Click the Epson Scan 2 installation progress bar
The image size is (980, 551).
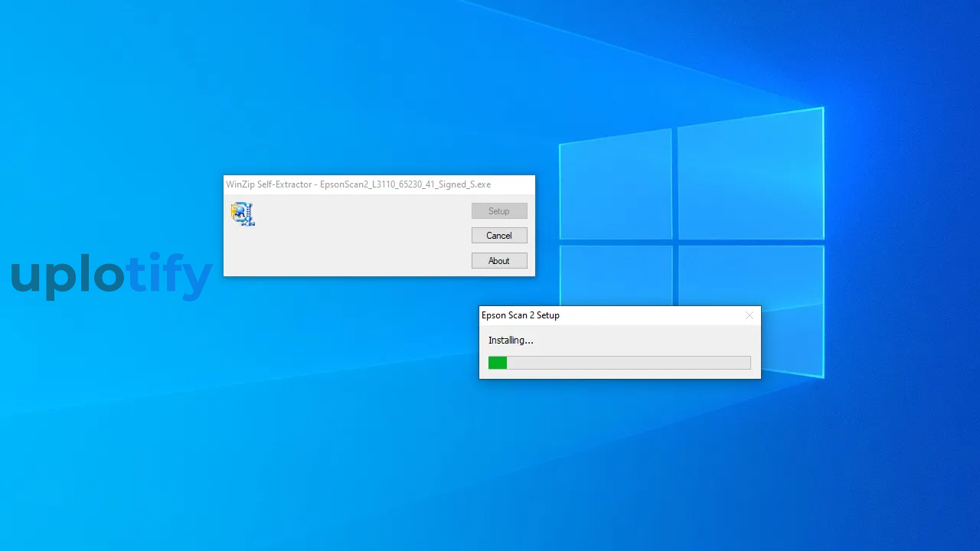[619, 363]
